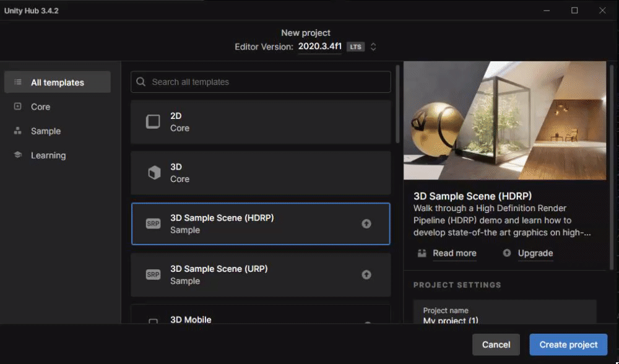Switch to the Core templates category
This screenshot has height=364, width=619.
[40, 106]
